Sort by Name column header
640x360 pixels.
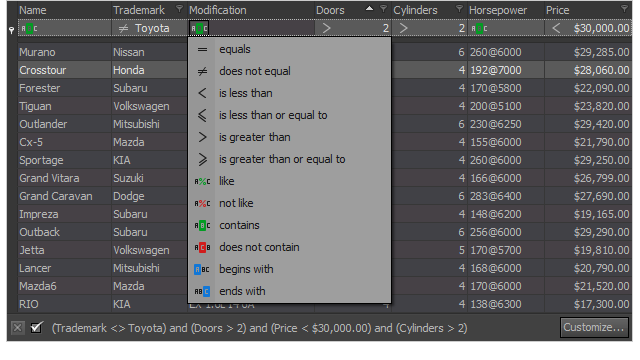[x=64, y=10]
